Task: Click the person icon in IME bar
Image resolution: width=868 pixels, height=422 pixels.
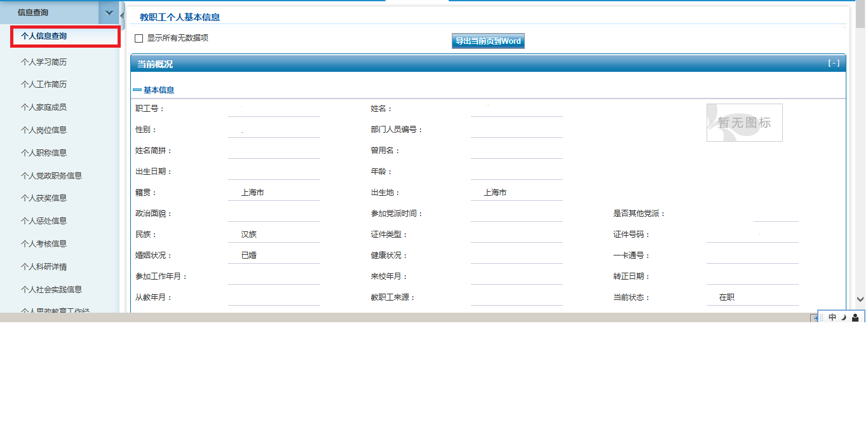Action: coord(855,318)
